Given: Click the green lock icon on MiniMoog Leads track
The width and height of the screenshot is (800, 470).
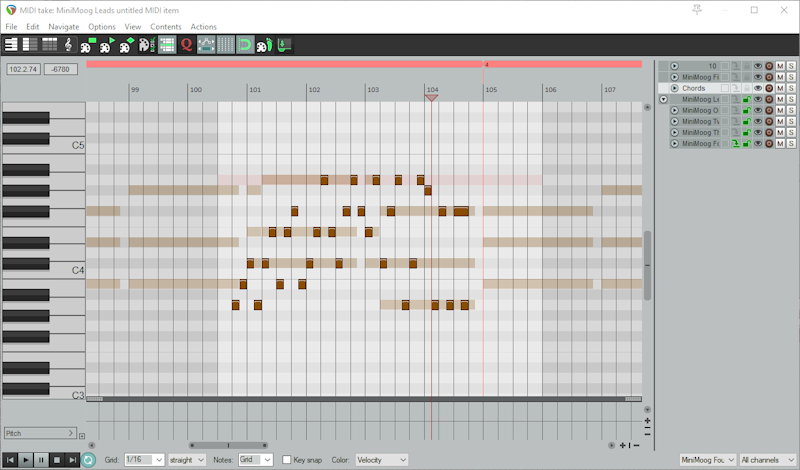Looking at the screenshot, I should [x=746, y=99].
